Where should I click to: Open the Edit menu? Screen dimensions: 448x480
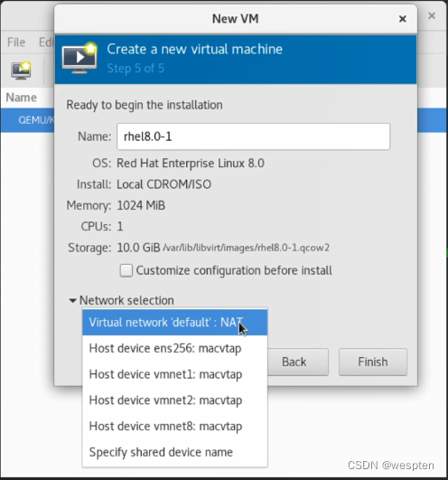click(x=46, y=42)
